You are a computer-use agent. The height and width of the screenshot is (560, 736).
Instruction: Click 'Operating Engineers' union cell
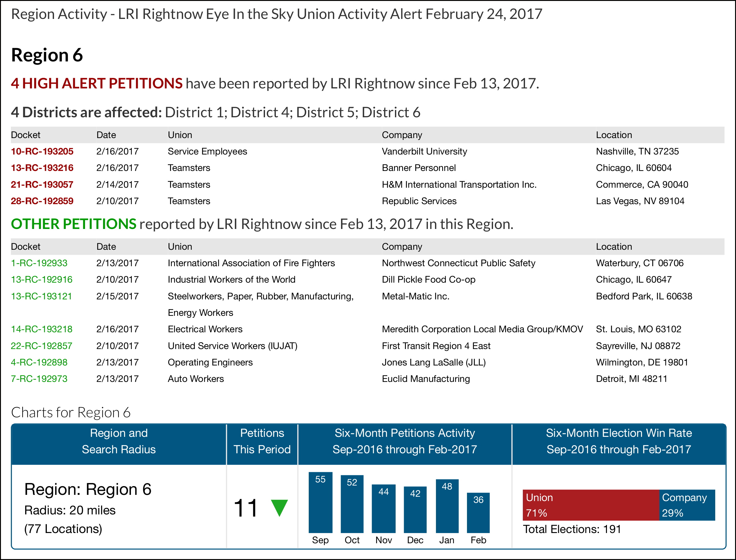tap(210, 362)
